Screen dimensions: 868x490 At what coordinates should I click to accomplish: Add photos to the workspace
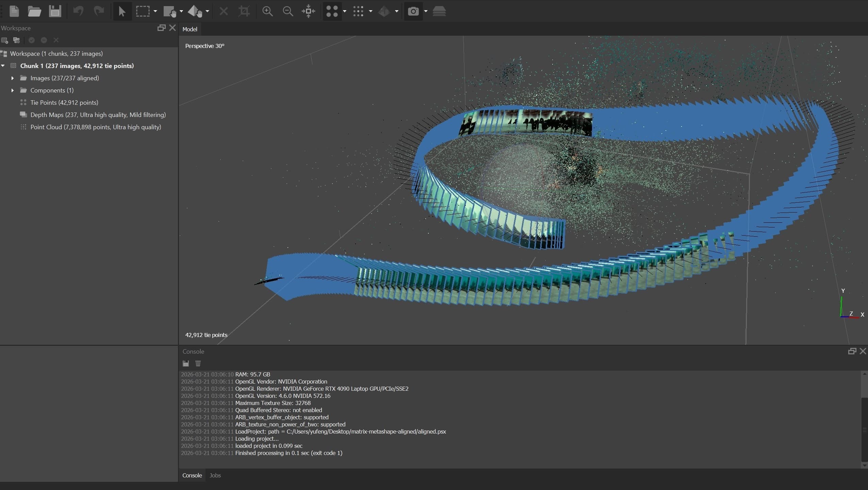point(16,40)
